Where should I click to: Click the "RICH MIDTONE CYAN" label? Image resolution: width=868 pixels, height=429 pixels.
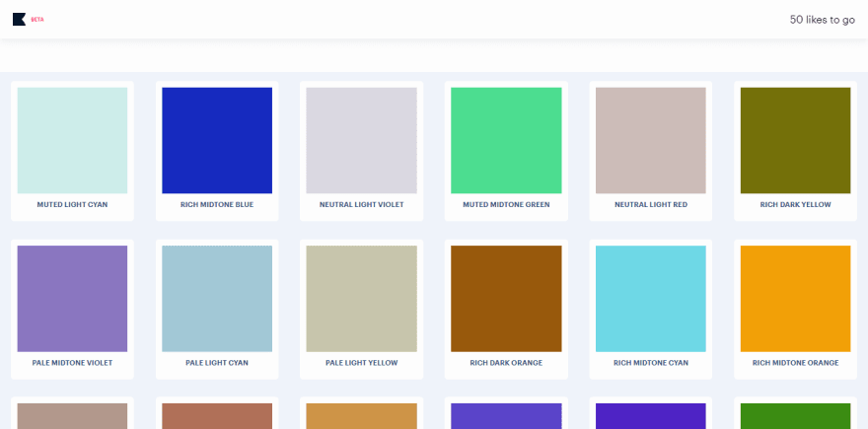[650, 363]
